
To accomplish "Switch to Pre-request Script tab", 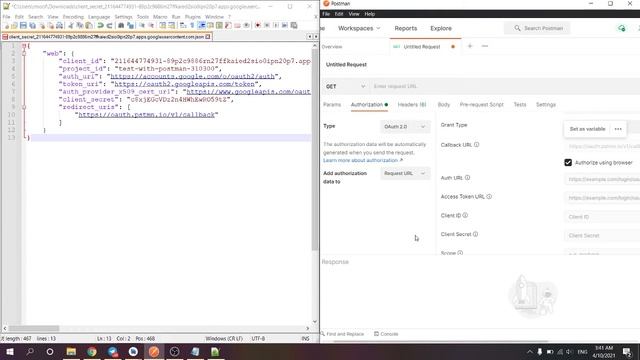I will coord(482,104).
